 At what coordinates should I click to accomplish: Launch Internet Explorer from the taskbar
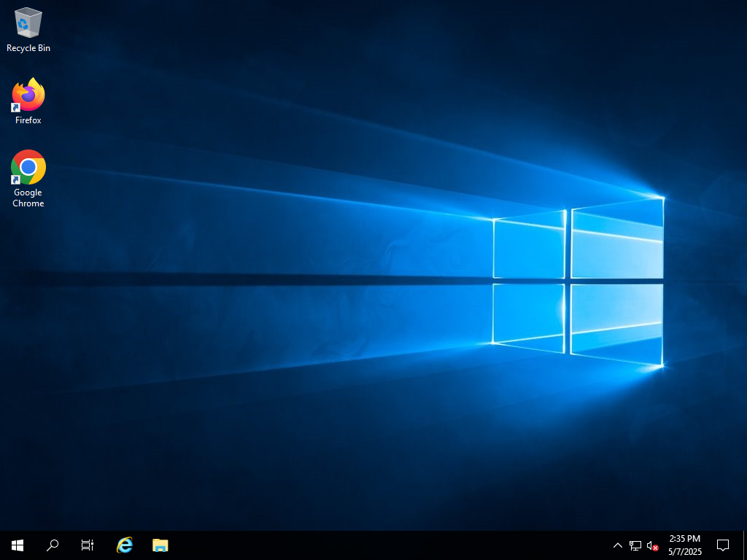tap(124, 545)
